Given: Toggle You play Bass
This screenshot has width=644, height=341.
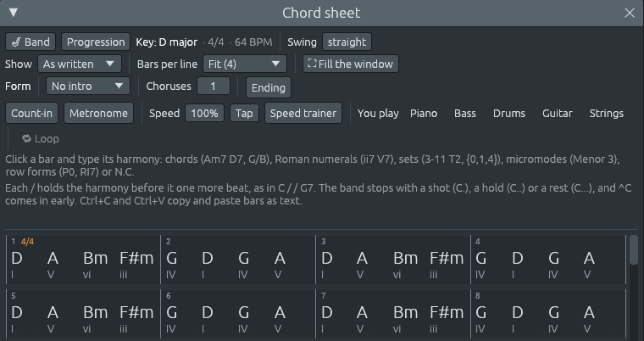Looking at the screenshot, I should tap(465, 113).
